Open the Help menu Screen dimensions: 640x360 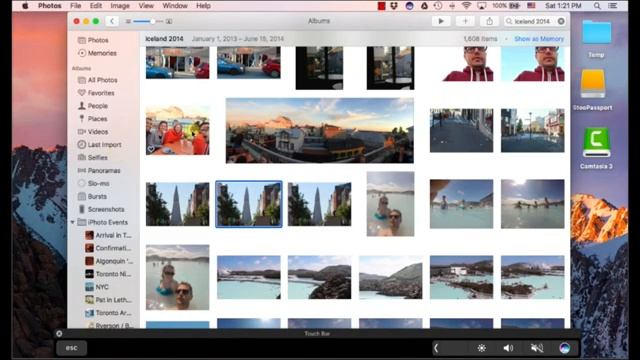pyautogui.click(x=203, y=6)
